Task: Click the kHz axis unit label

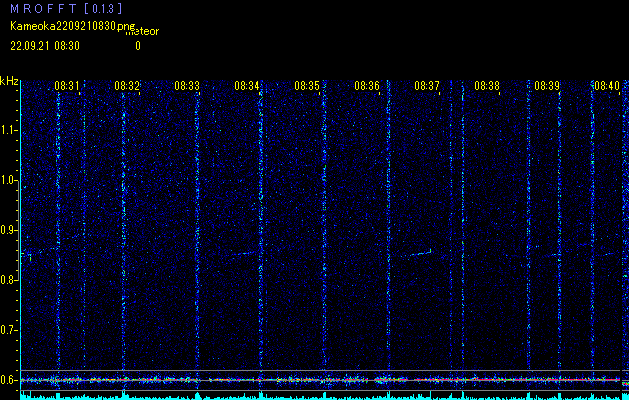Action: coord(9,81)
